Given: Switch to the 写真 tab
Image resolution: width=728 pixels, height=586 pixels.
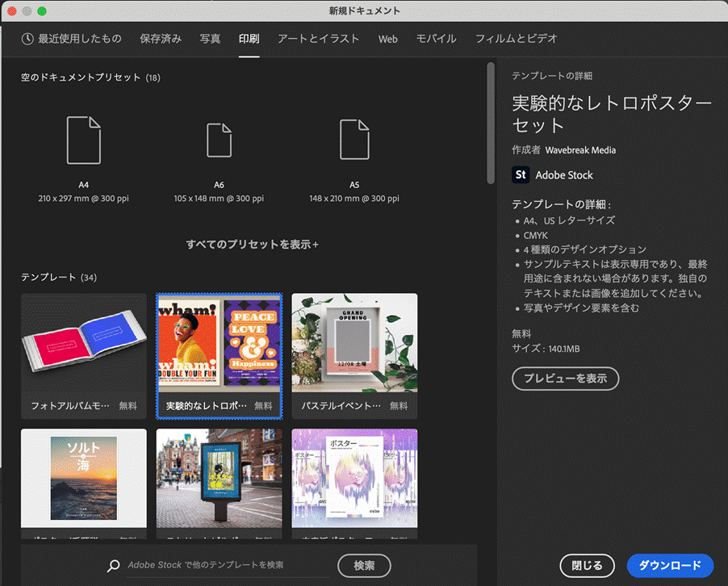Looking at the screenshot, I should [x=210, y=39].
